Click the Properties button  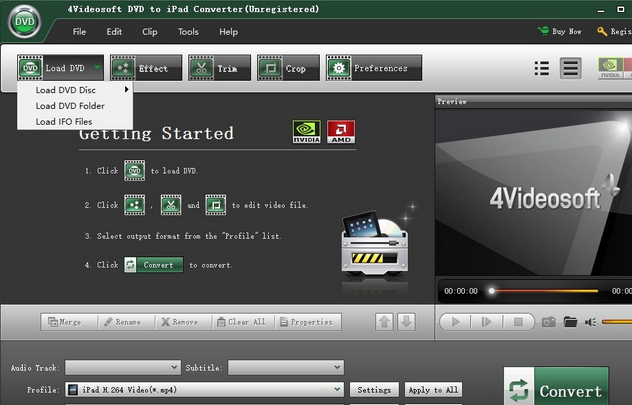308,322
